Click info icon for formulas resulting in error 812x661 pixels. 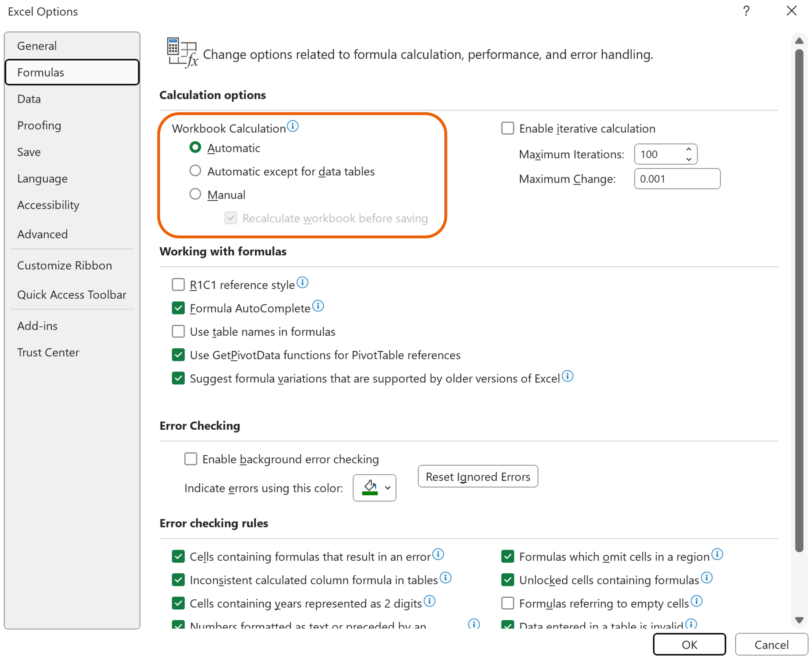[x=438, y=555]
